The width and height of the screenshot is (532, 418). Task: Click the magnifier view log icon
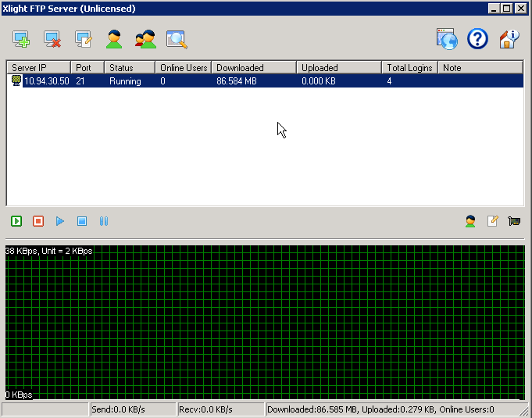[177, 39]
